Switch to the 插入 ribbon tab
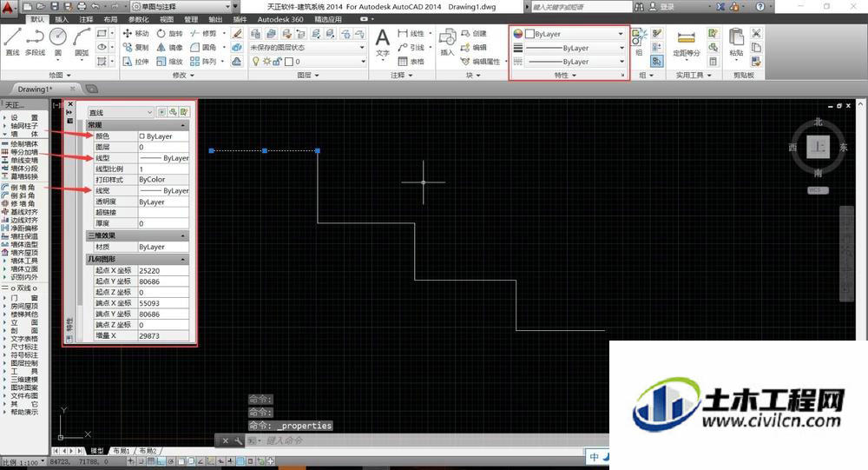The image size is (868, 470). [62, 19]
